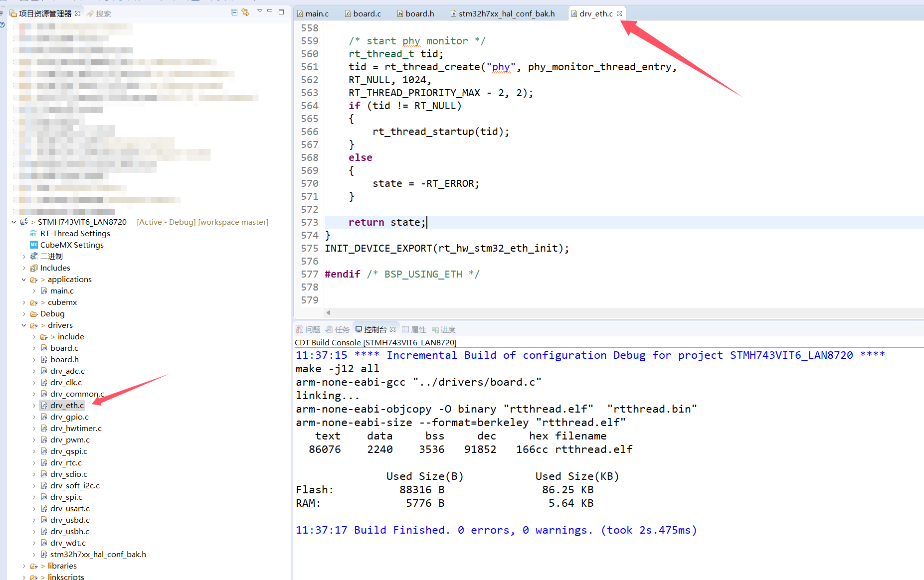Open drv_usart.c from the tree
The height and width of the screenshot is (580, 924).
pyautogui.click(x=70, y=508)
